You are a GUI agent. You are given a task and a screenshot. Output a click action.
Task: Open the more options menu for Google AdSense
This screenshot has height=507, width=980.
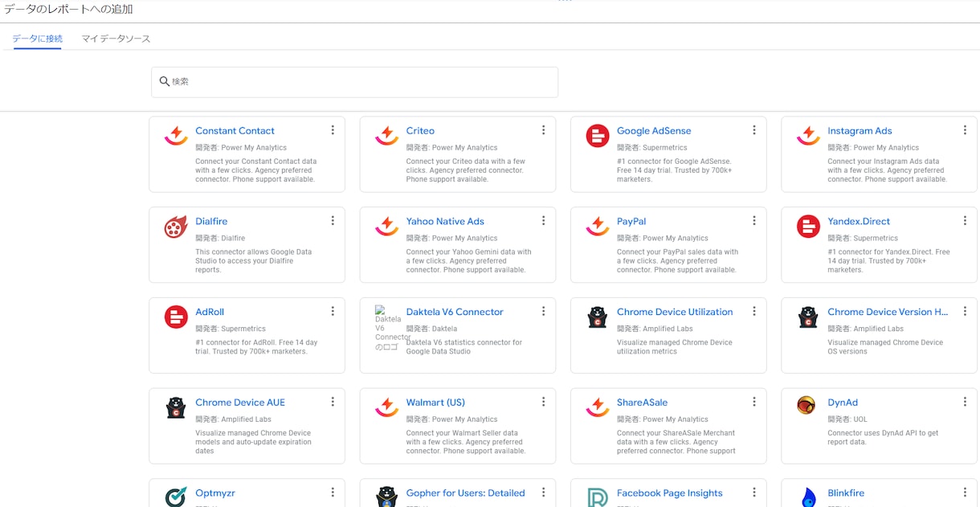click(753, 130)
